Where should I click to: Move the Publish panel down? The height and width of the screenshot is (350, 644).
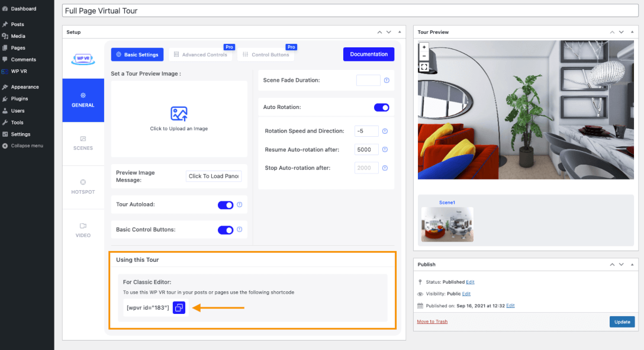click(x=622, y=265)
